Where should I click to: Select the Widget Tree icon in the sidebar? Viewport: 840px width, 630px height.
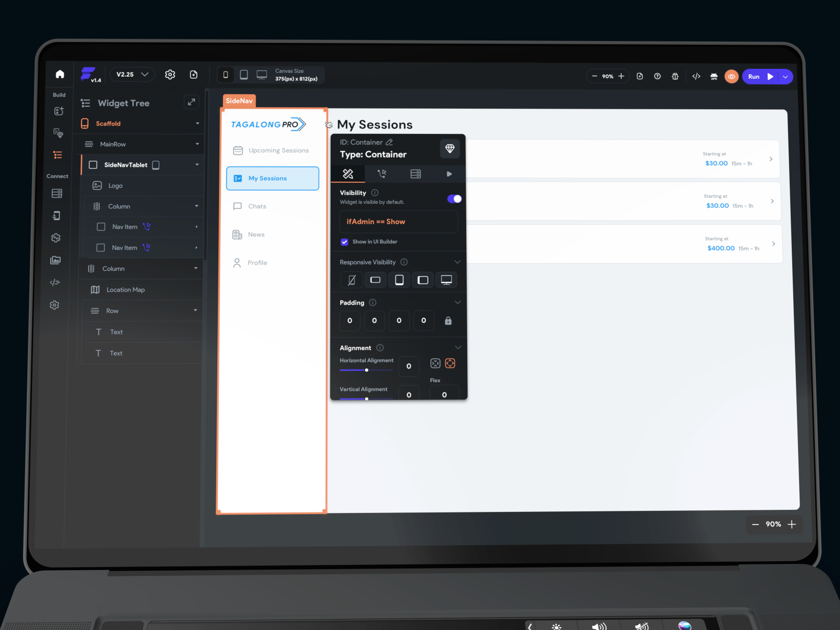pyautogui.click(x=59, y=155)
